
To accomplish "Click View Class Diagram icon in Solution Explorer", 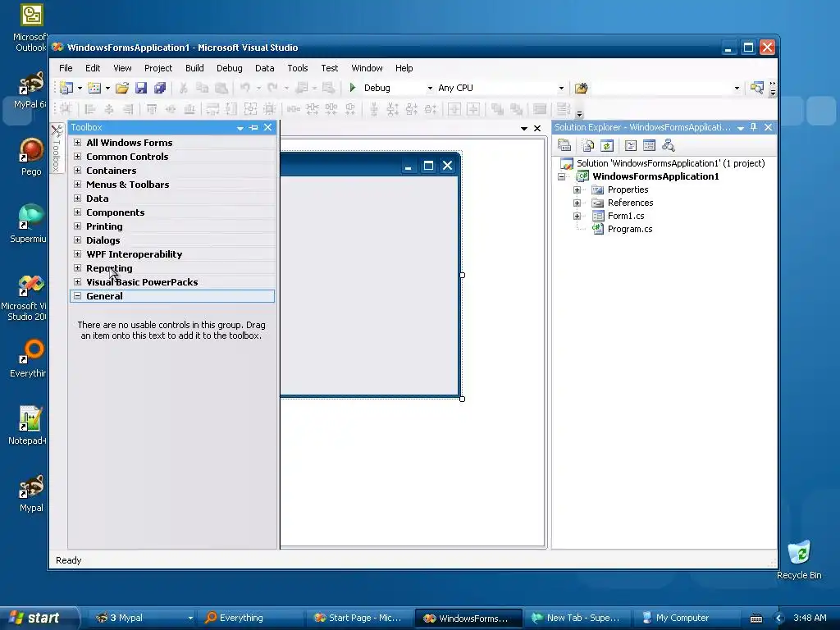I will point(668,145).
